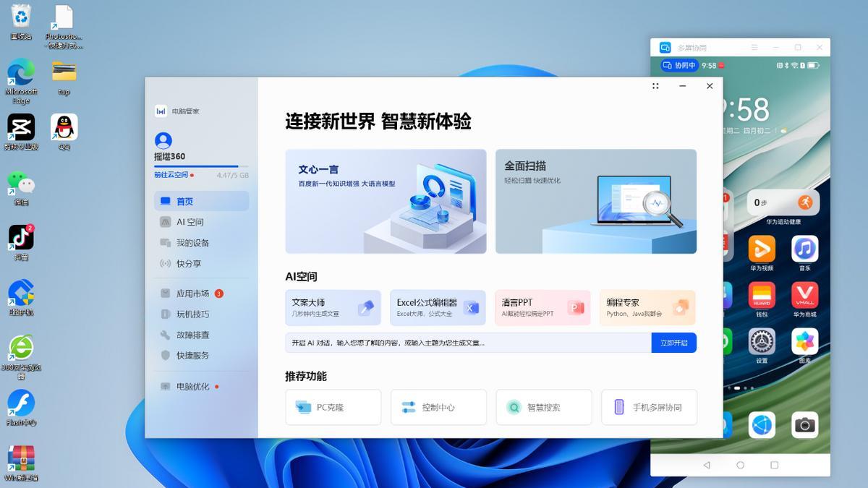Open 快捷服务 in the sidebar

[201, 356]
